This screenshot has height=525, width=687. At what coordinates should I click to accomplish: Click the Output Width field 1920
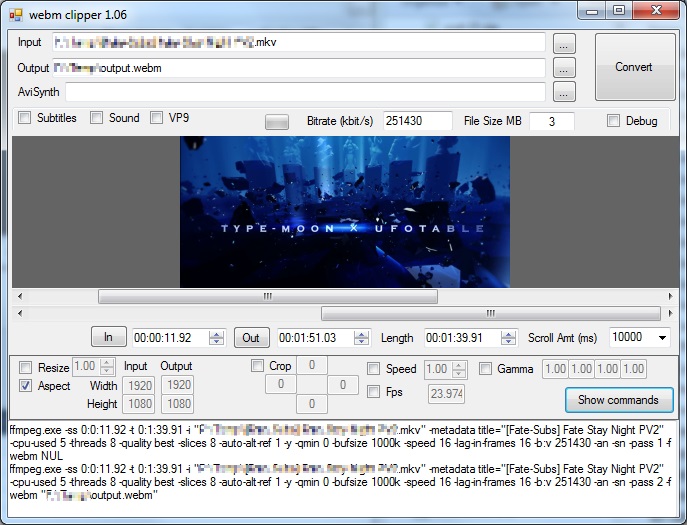click(178, 385)
